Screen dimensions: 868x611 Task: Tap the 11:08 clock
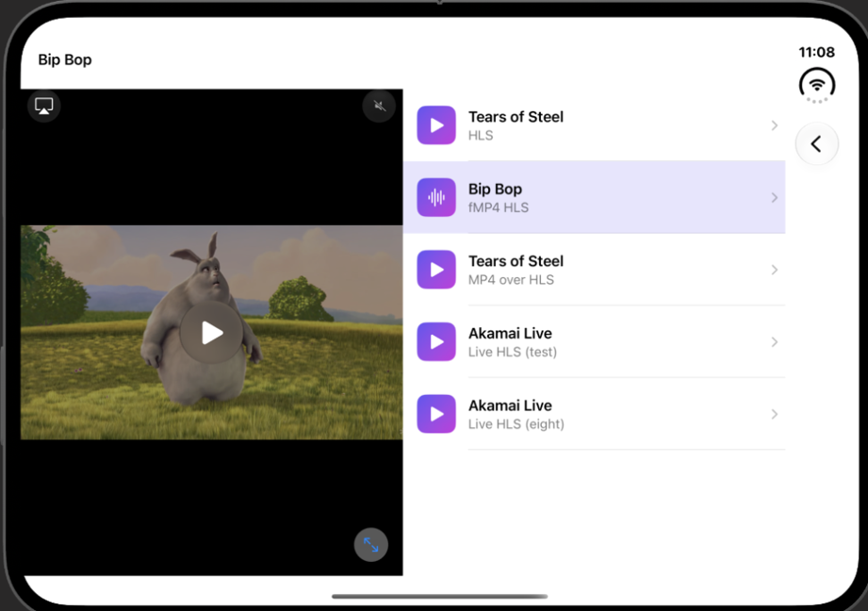click(x=816, y=52)
